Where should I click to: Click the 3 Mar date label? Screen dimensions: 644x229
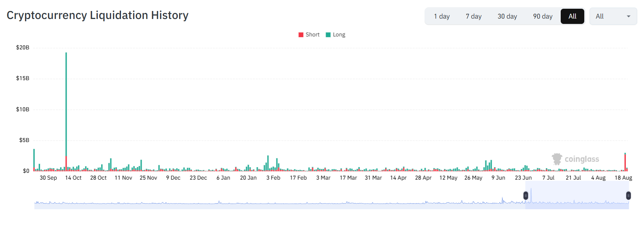pos(323,178)
